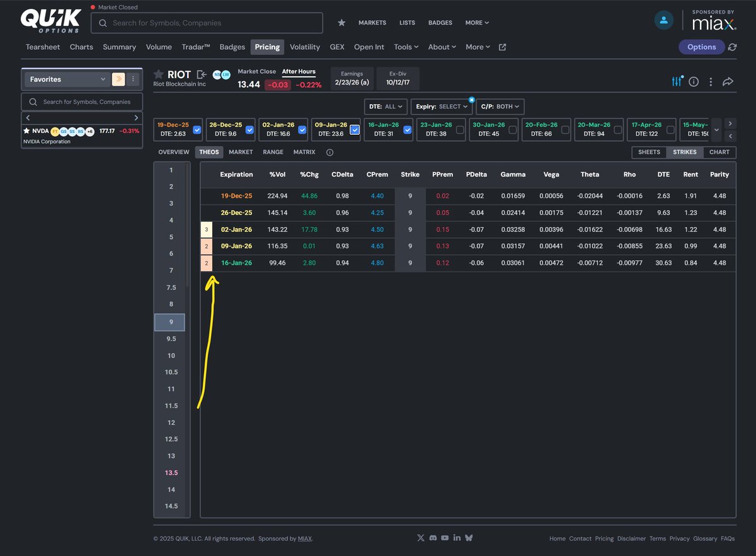Open the Disclaimer footer link
756x556 pixels.
pos(631,539)
